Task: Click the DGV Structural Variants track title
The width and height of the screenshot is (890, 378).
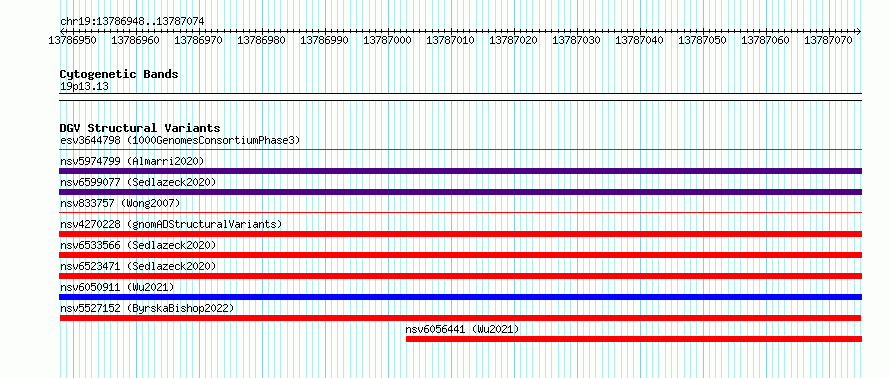Action: [x=140, y=128]
